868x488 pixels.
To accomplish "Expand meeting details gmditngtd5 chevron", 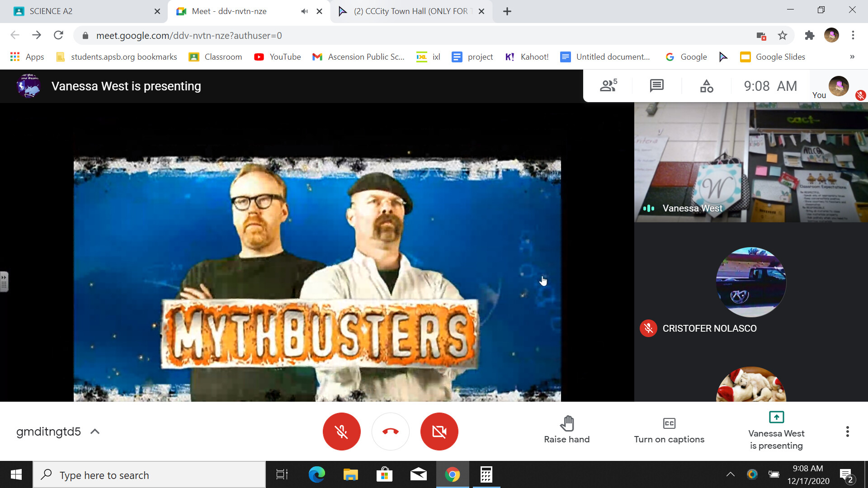I will (95, 432).
